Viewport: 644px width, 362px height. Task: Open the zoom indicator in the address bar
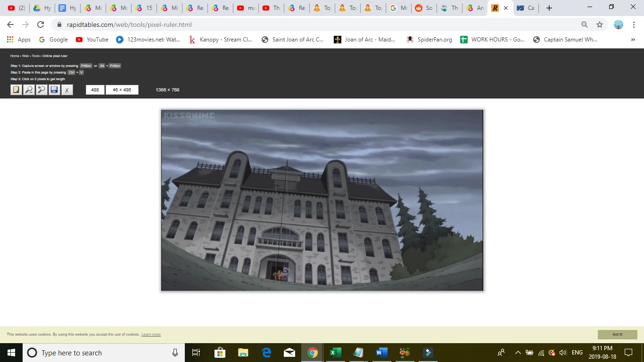[x=585, y=25]
